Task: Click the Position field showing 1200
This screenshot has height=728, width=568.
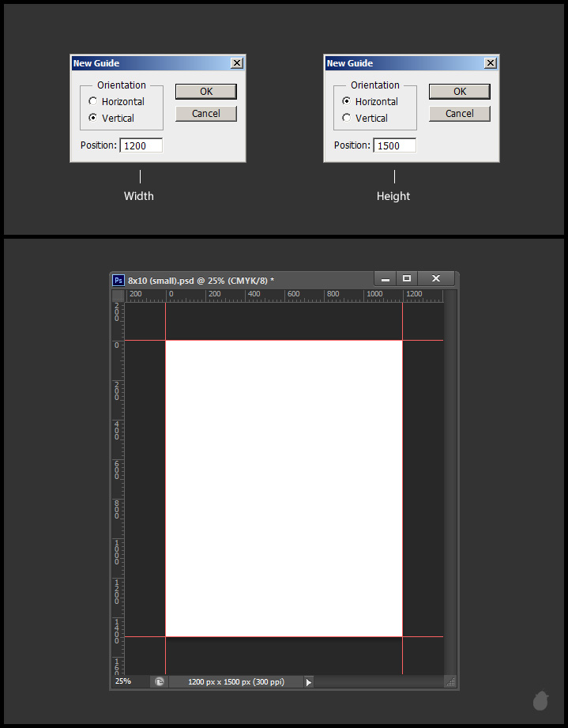Action: [x=141, y=145]
